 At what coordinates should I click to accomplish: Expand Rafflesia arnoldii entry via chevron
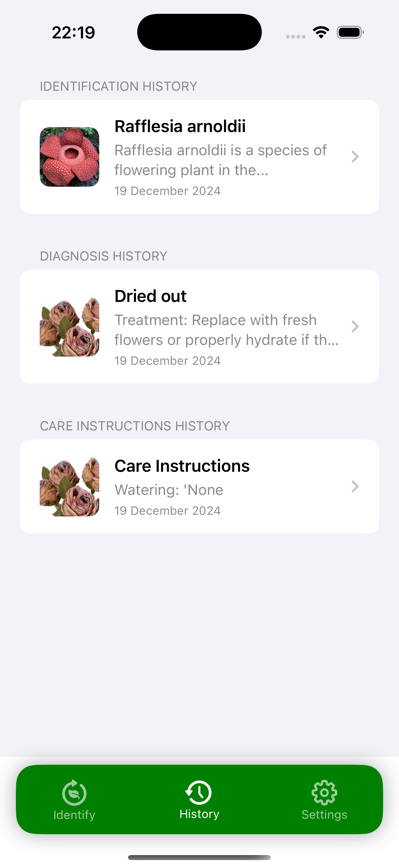pyautogui.click(x=355, y=157)
